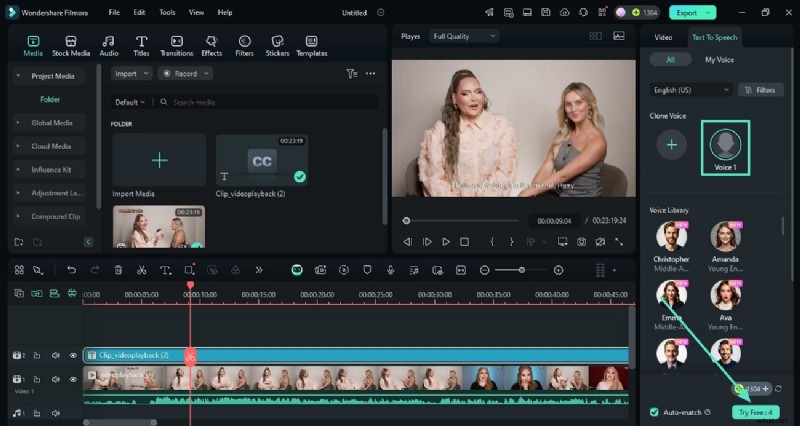Image resolution: width=800 pixels, height=426 pixels.
Task: Open the Media panel
Action: click(x=33, y=46)
